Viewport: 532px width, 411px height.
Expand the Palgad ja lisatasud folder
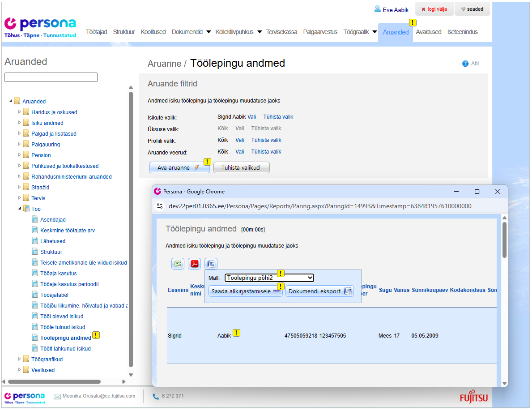[x=19, y=134]
